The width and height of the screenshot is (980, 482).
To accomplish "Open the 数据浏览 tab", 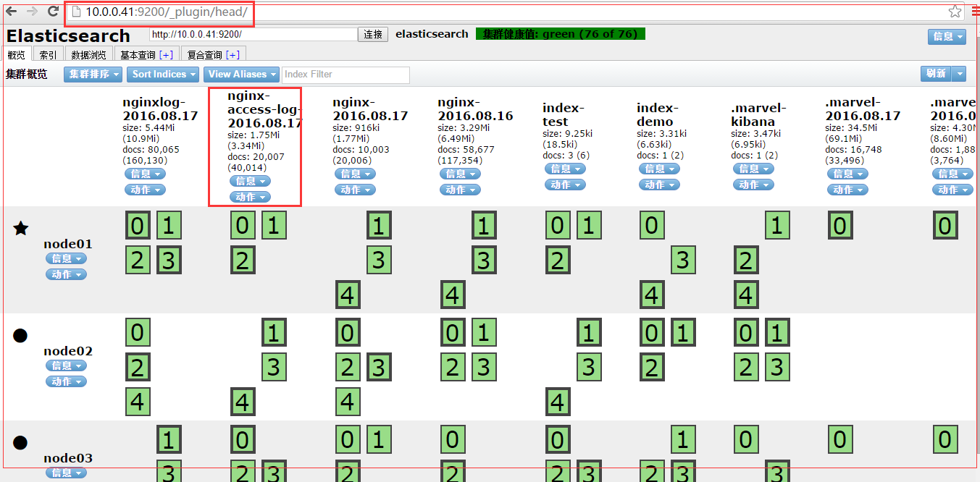I will [89, 55].
